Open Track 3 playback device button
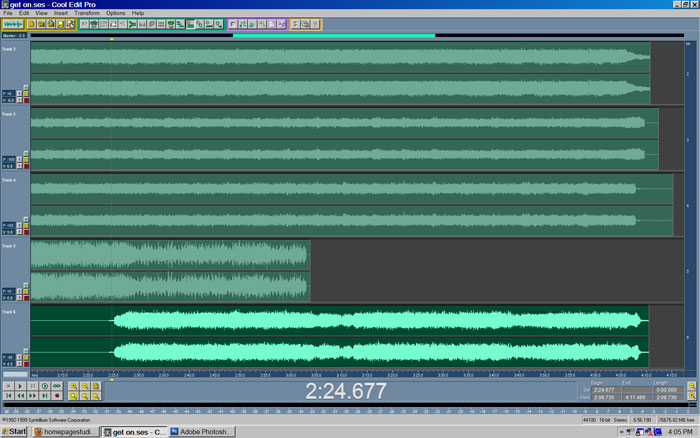This screenshot has height=438, width=700. (19, 159)
